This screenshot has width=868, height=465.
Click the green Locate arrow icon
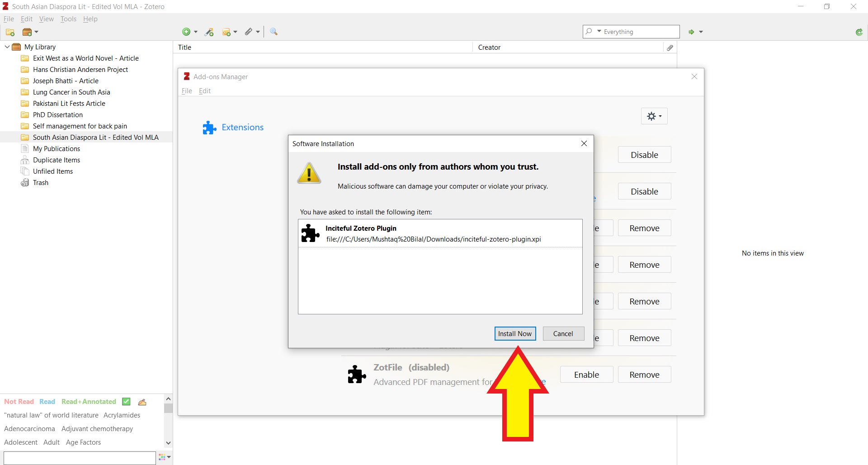691,32
